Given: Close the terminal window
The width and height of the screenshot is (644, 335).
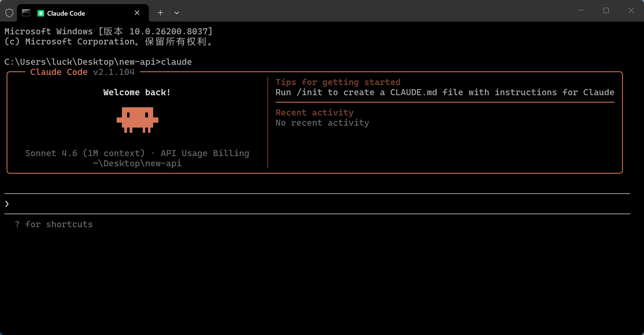Looking at the screenshot, I should click(631, 11).
